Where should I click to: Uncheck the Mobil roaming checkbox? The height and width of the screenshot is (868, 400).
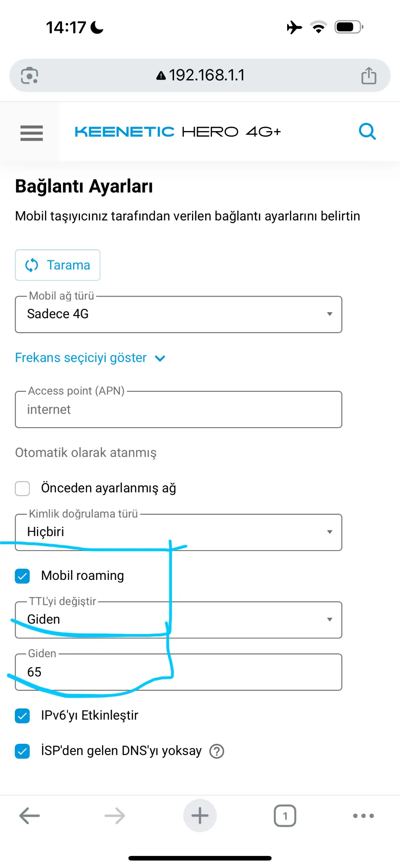[22, 576]
